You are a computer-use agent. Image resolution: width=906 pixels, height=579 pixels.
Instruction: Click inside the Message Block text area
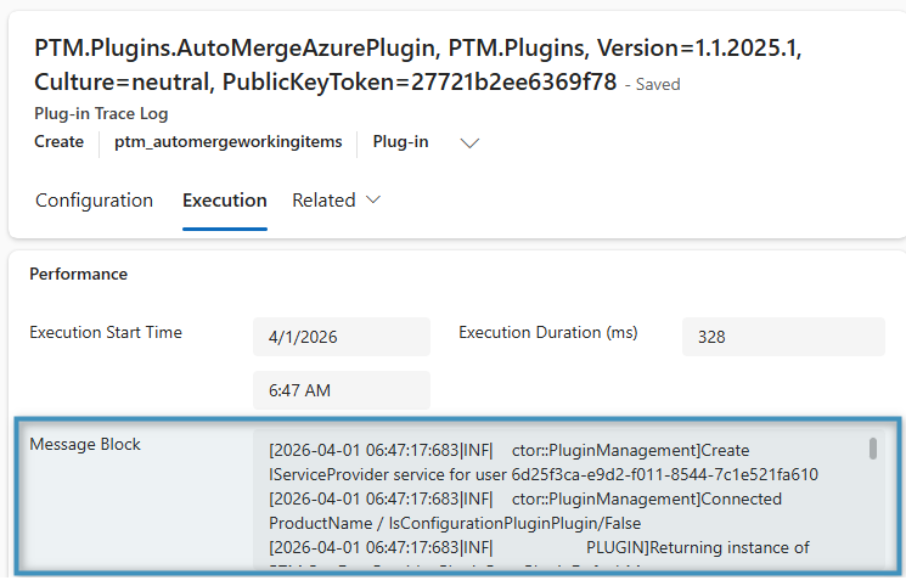(x=569, y=499)
